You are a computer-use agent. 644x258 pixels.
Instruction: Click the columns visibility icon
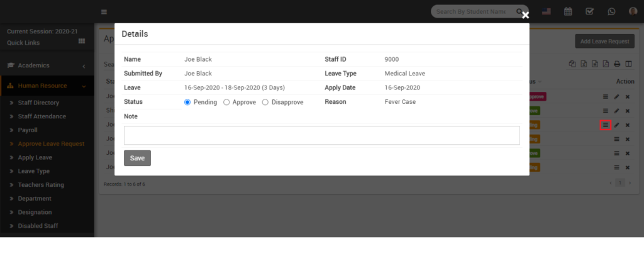click(x=628, y=64)
